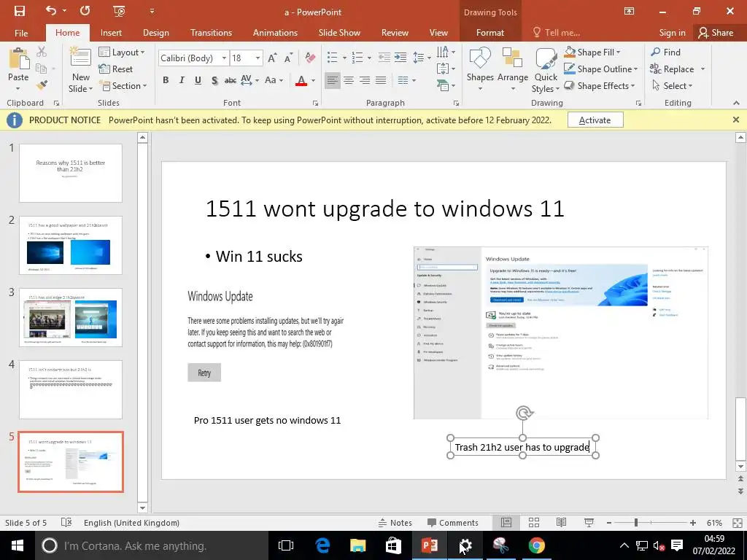Increase the font size
This screenshot has height=560, width=747.
272,58
